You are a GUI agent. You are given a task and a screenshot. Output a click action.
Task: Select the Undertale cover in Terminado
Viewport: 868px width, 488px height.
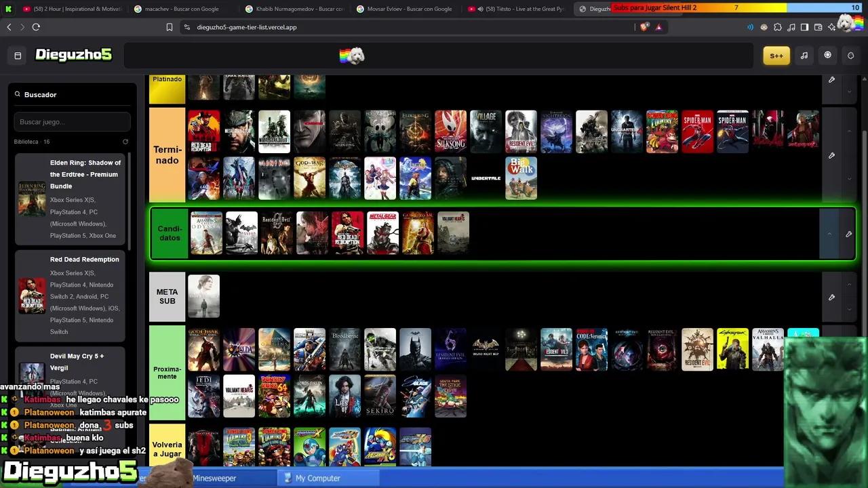click(486, 178)
